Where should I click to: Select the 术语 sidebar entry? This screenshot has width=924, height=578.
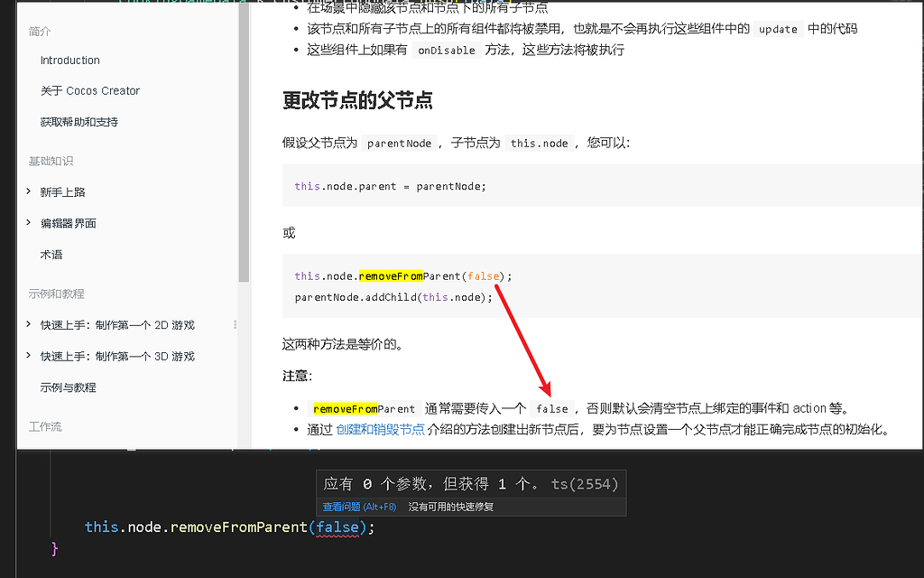pos(51,255)
